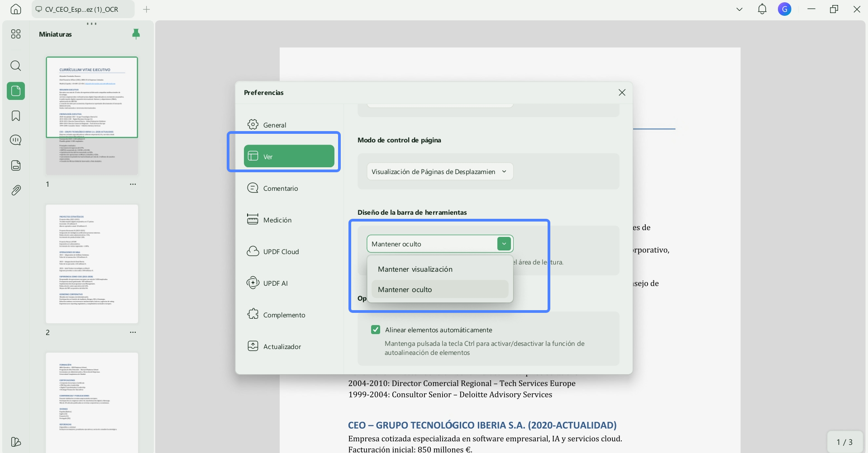Open the attachments paperclip icon
The image size is (868, 453).
pyautogui.click(x=16, y=190)
